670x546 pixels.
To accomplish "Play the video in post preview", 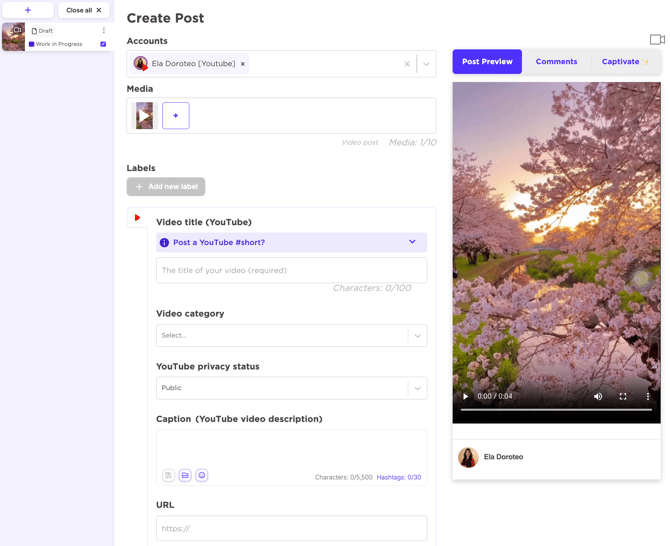I will coord(465,396).
